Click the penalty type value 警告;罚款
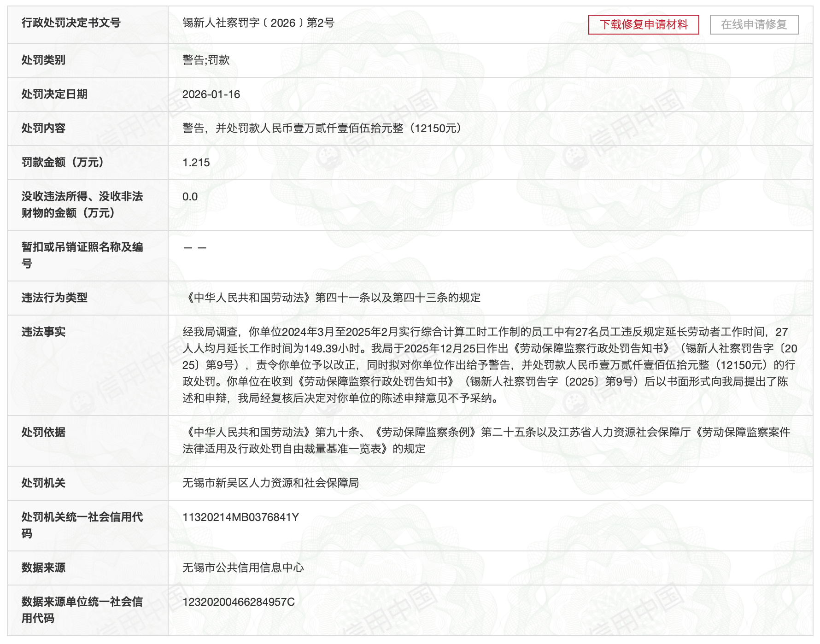This screenshot has width=820, height=644. [206, 60]
